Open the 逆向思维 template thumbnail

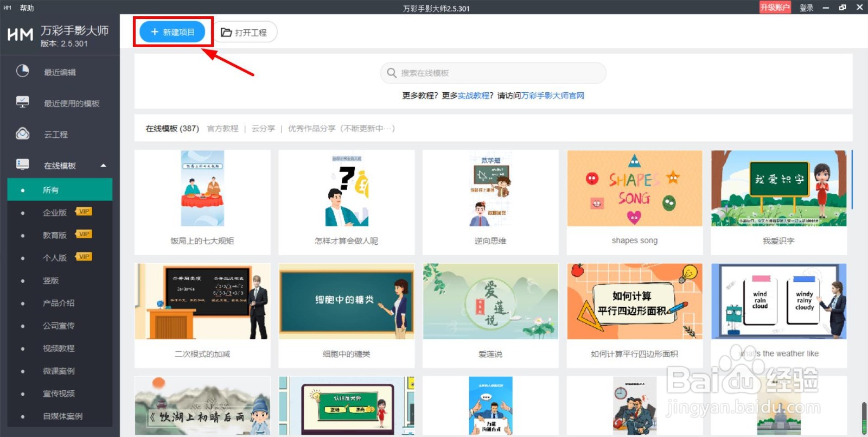[490, 188]
